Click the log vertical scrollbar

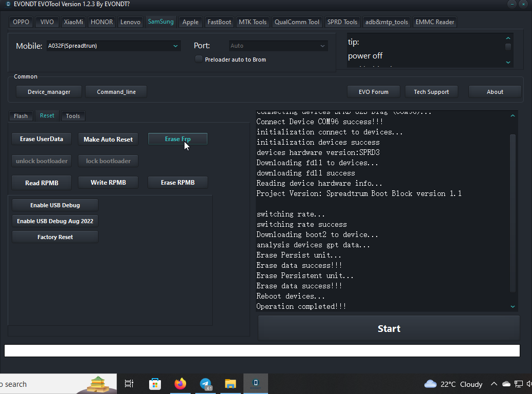[x=513, y=213]
